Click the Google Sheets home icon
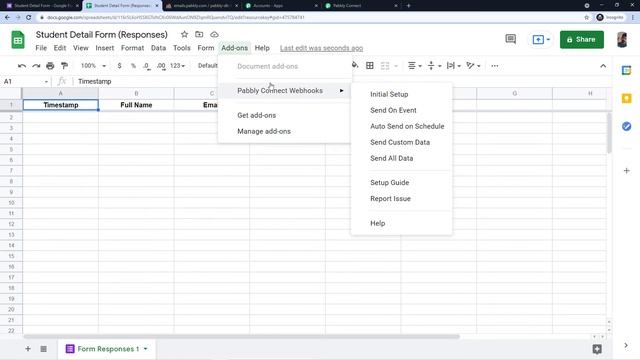 pyautogui.click(x=18, y=40)
